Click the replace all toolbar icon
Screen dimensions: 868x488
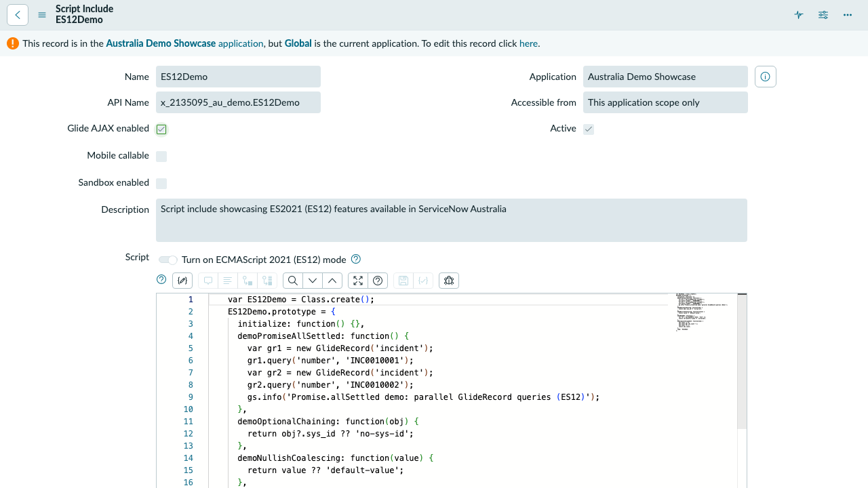coord(267,281)
